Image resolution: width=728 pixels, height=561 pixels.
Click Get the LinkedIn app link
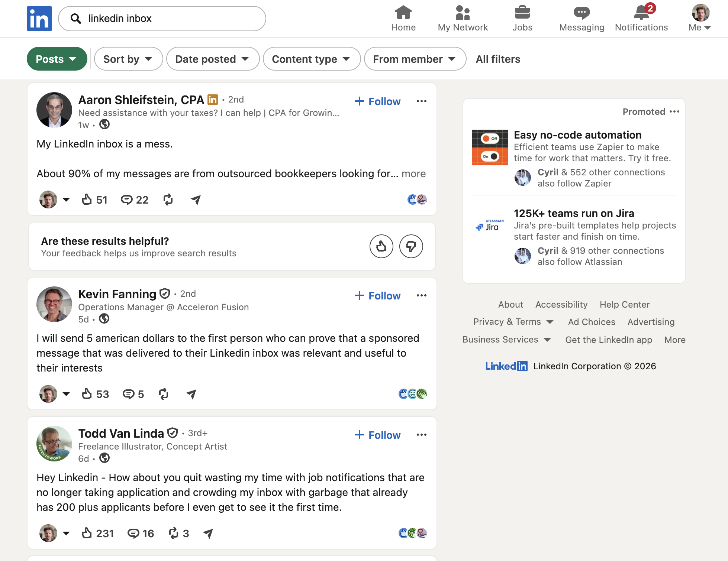pyautogui.click(x=609, y=340)
